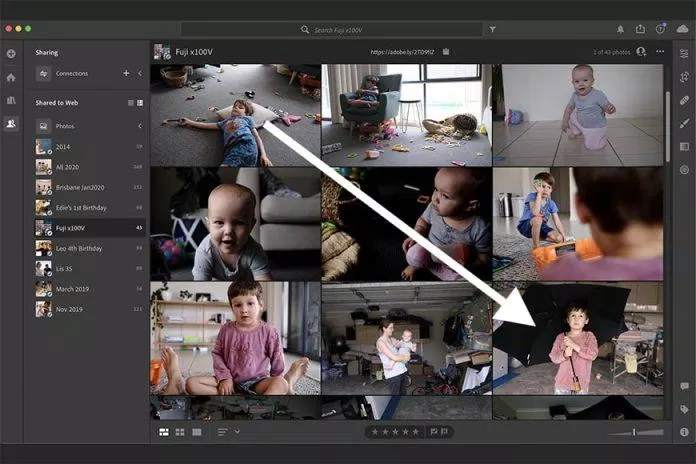Viewport: 696px width, 464px height.
Task: Switch to Photo Grid view
Action: [164, 432]
